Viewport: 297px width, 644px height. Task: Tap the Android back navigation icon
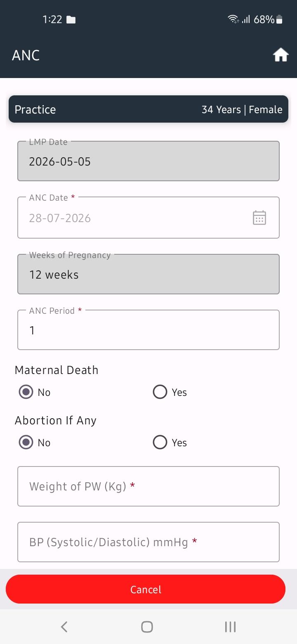(x=64, y=627)
